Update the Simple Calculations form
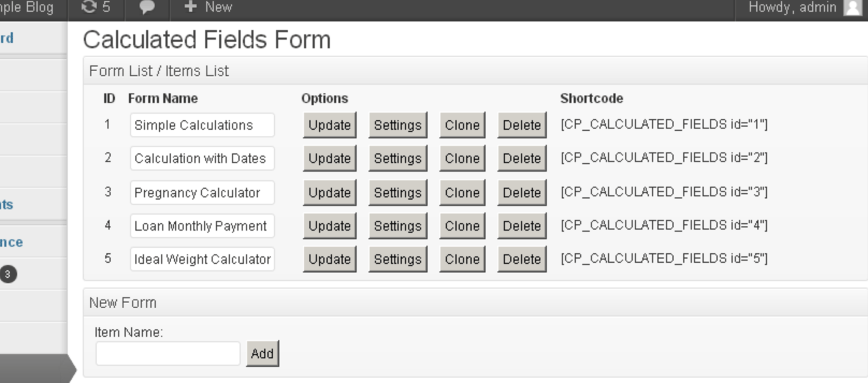 (x=329, y=125)
